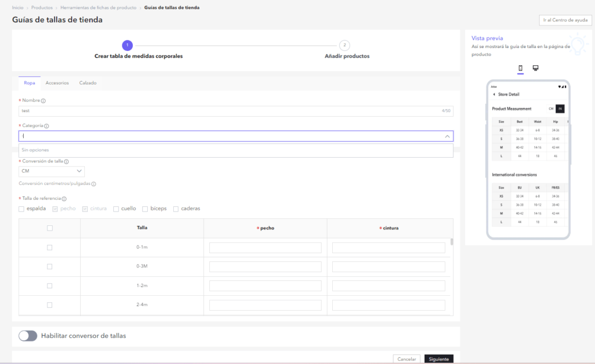This screenshot has height=364, width=595.
Task: Enable the Habilitar conversor de tallas toggle
Action: coord(28,336)
